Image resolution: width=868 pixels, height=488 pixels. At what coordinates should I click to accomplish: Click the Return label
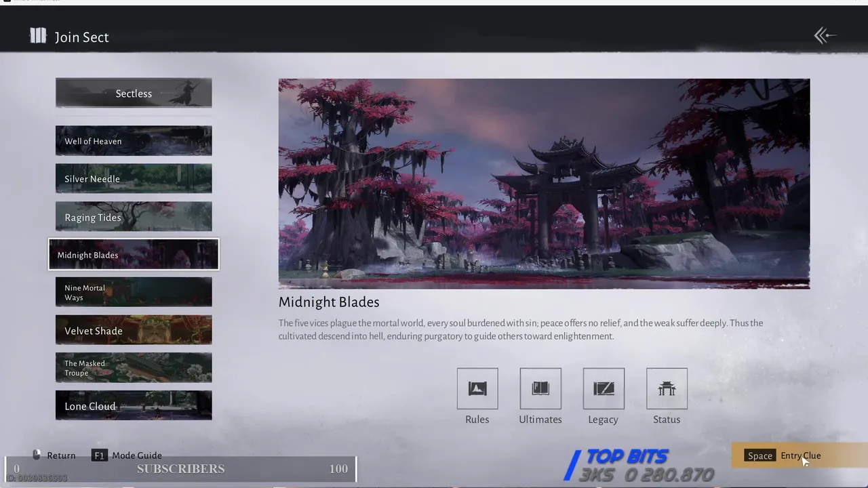tap(61, 455)
